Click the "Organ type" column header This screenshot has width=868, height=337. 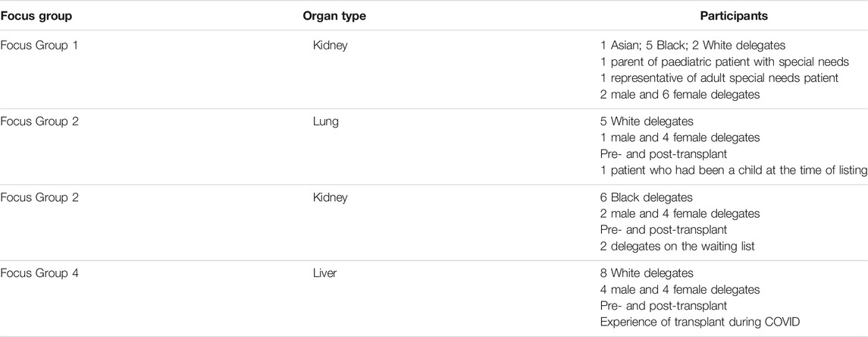tap(334, 16)
